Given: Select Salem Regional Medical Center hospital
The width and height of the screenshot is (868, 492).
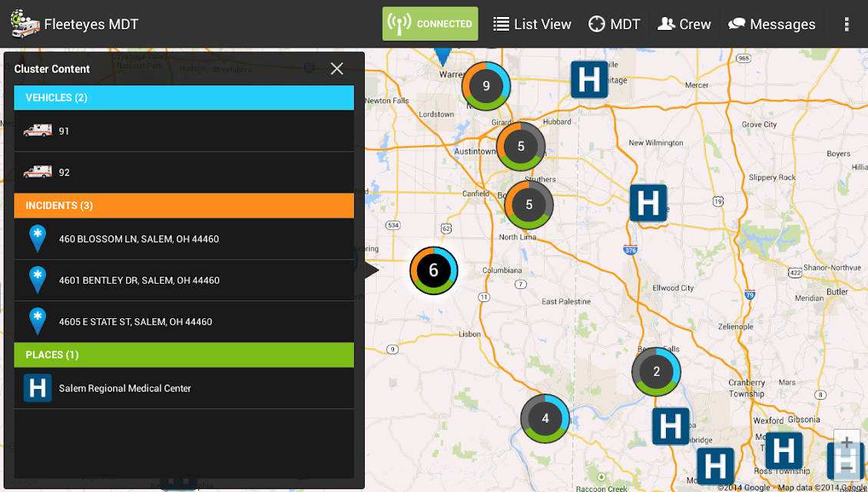Looking at the screenshot, I should (184, 388).
